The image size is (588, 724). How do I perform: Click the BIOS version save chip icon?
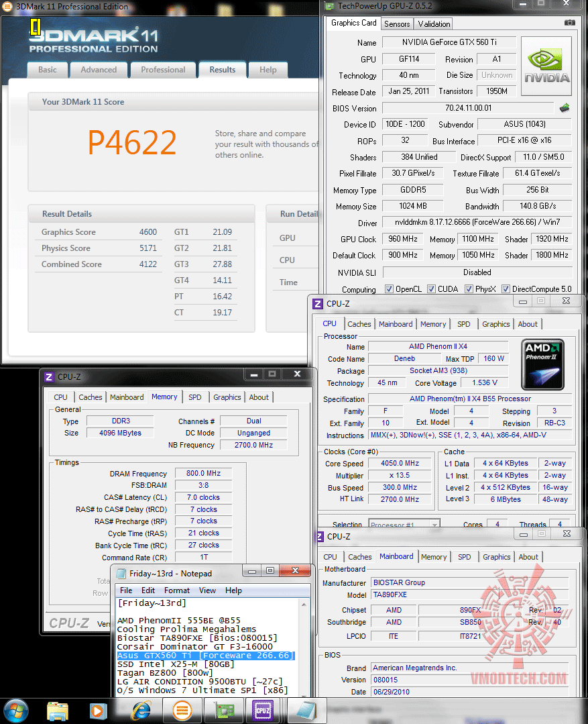[565, 108]
